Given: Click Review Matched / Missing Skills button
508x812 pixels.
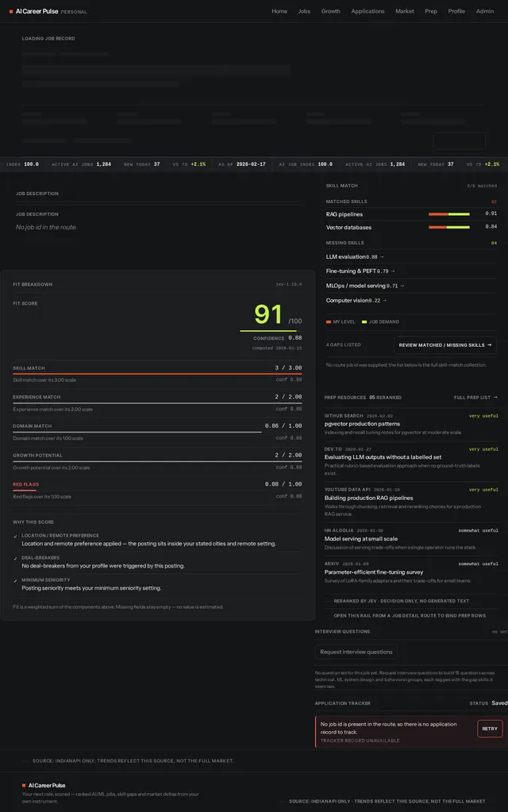Looking at the screenshot, I should [x=444, y=345].
